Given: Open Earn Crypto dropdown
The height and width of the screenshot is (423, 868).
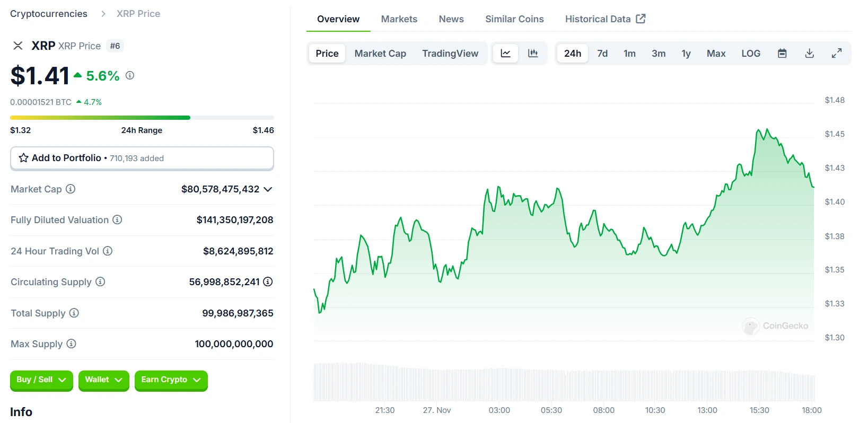Looking at the screenshot, I should pos(171,380).
